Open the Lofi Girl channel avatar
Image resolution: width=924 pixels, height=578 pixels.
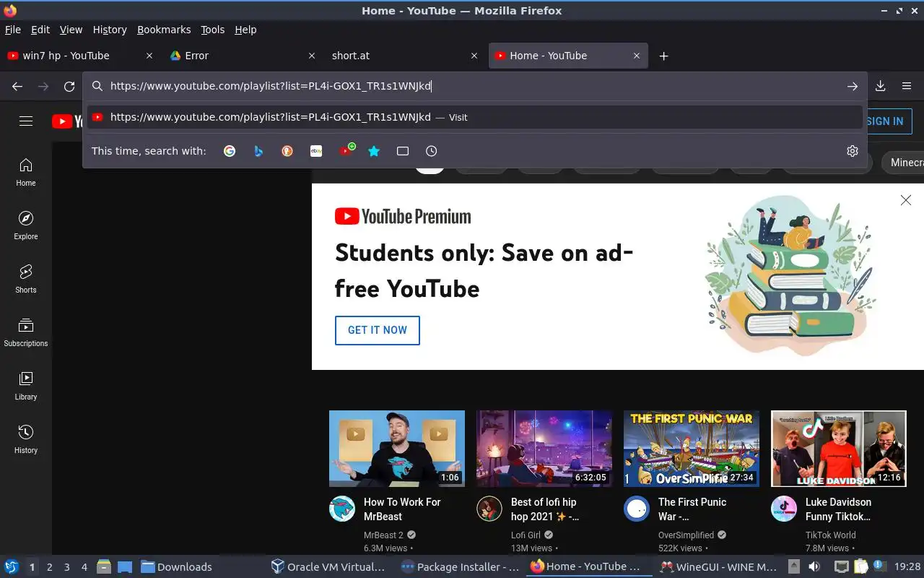[489, 509]
